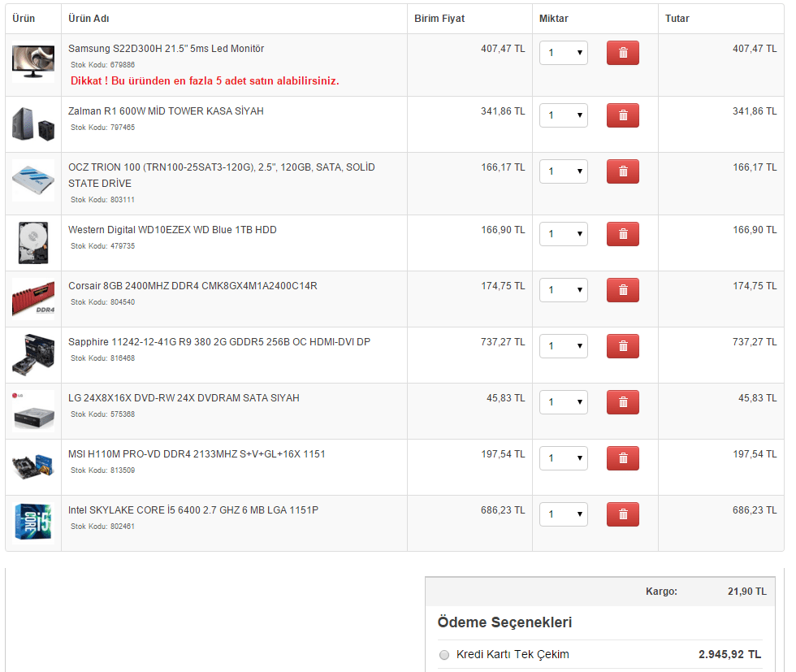Open MSI motherboard product image
Viewport: 796px width, 672px height.
[x=33, y=467]
